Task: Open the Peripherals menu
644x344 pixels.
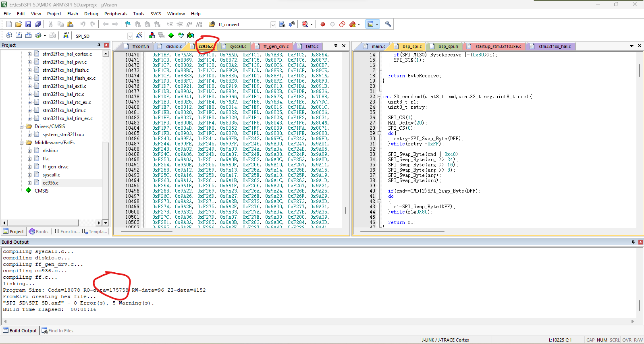Action: (x=116, y=14)
